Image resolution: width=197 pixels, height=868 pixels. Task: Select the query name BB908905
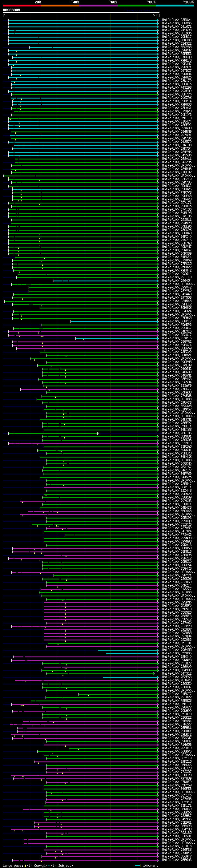[x=11, y=10]
